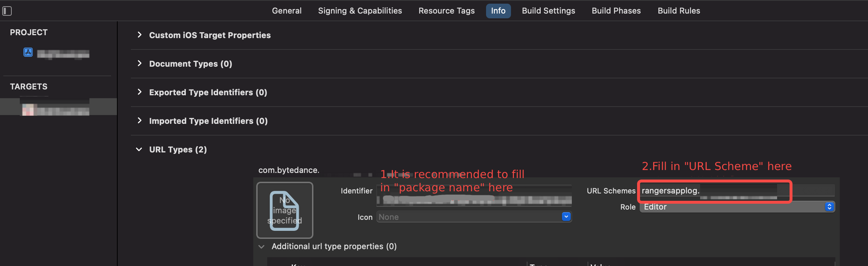This screenshot has height=266, width=868.
Task: Toggle the navigator sidebar panel icon
Action: [x=7, y=11]
